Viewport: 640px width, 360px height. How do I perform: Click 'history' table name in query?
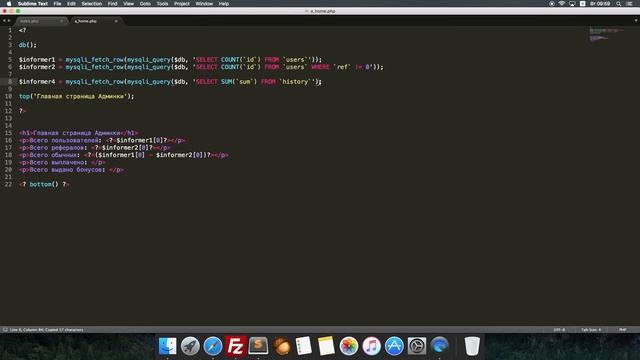[x=295, y=82]
